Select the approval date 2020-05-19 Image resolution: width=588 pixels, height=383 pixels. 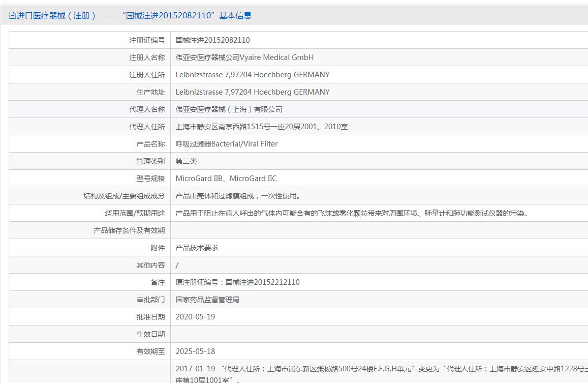point(195,316)
